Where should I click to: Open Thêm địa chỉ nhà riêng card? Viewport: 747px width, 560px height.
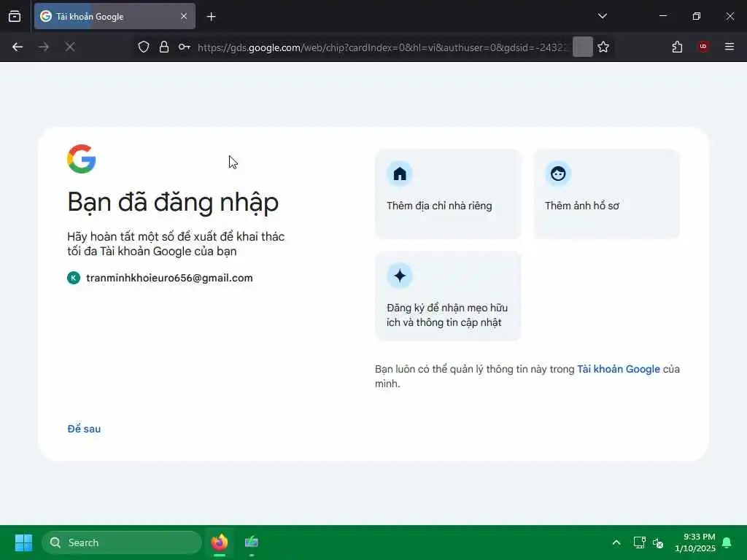pos(448,194)
